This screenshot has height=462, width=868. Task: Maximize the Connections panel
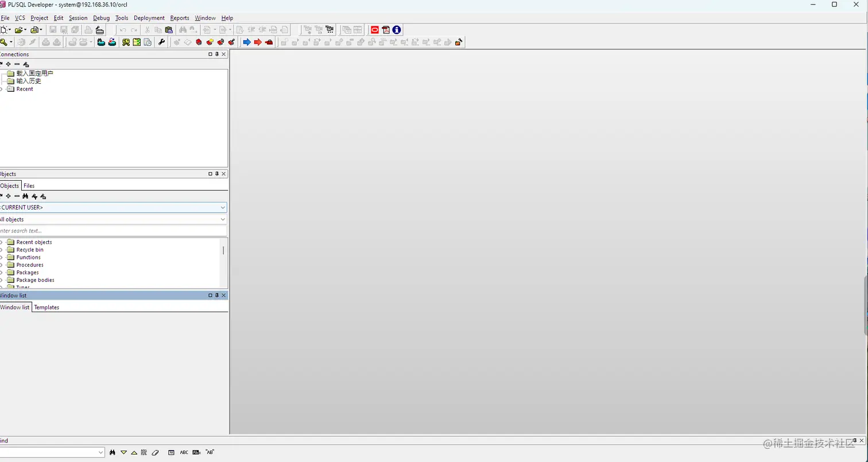[210, 54]
